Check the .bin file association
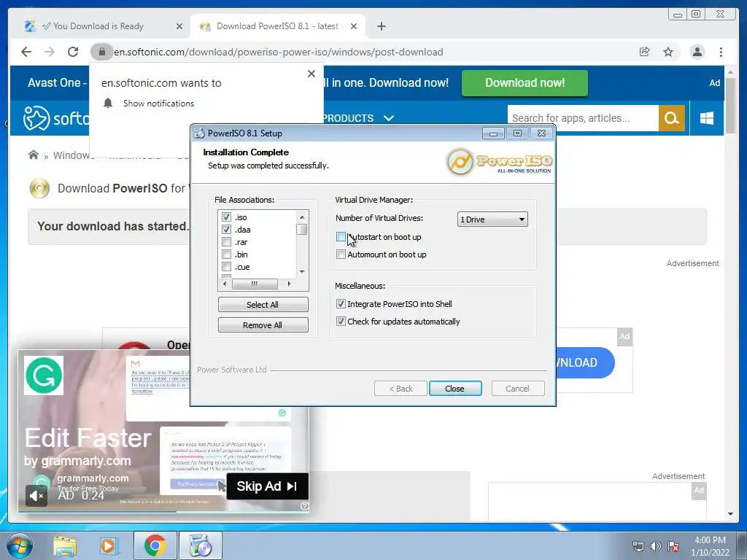The width and height of the screenshot is (747, 560). pyautogui.click(x=226, y=254)
